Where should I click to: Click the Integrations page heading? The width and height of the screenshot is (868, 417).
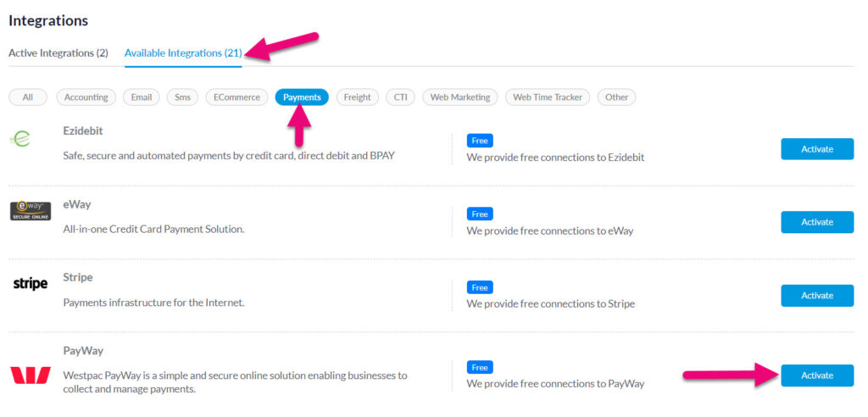(48, 20)
